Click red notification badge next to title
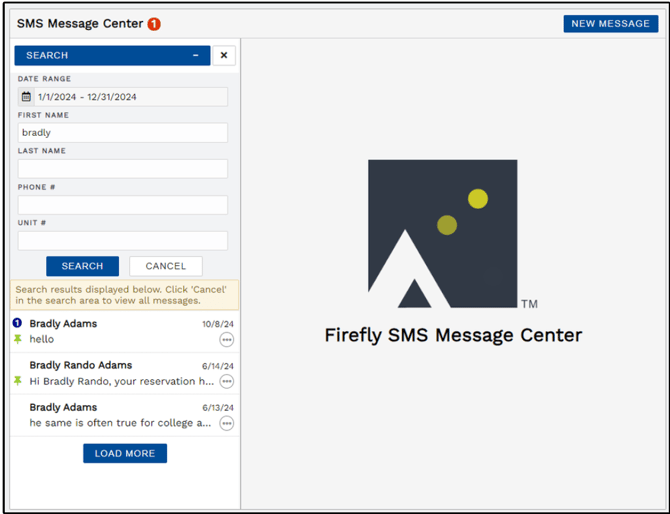670x514 pixels. coord(154,24)
